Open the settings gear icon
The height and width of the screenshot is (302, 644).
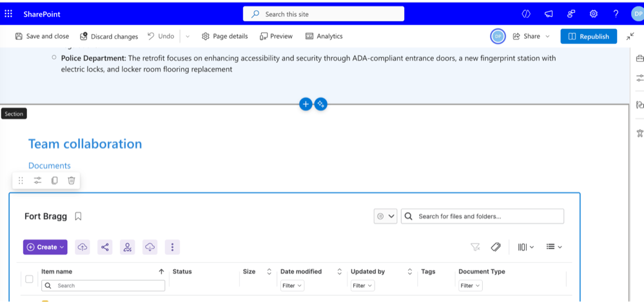click(x=594, y=14)
